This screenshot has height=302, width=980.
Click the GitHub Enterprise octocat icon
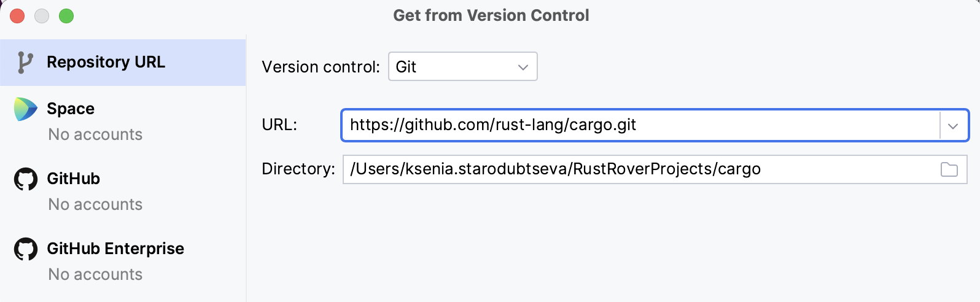[x=26, y=249]
